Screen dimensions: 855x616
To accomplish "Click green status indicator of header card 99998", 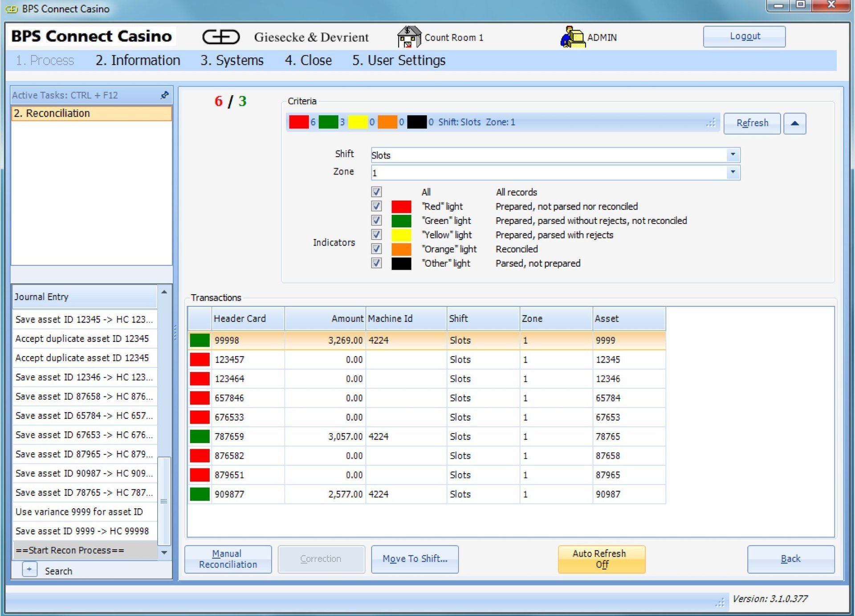I will click(199, 340).
